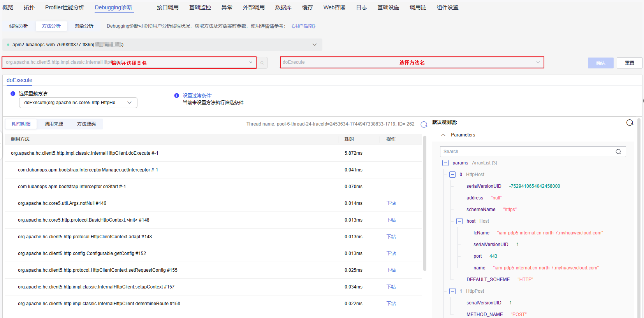Click the 重置 button

click(630, 63)
